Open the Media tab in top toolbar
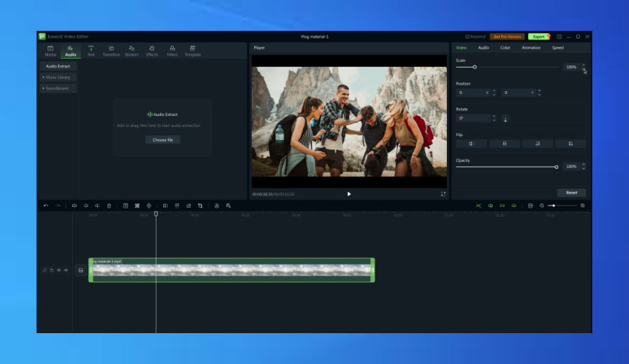629x364 pixels. point(50,51)
